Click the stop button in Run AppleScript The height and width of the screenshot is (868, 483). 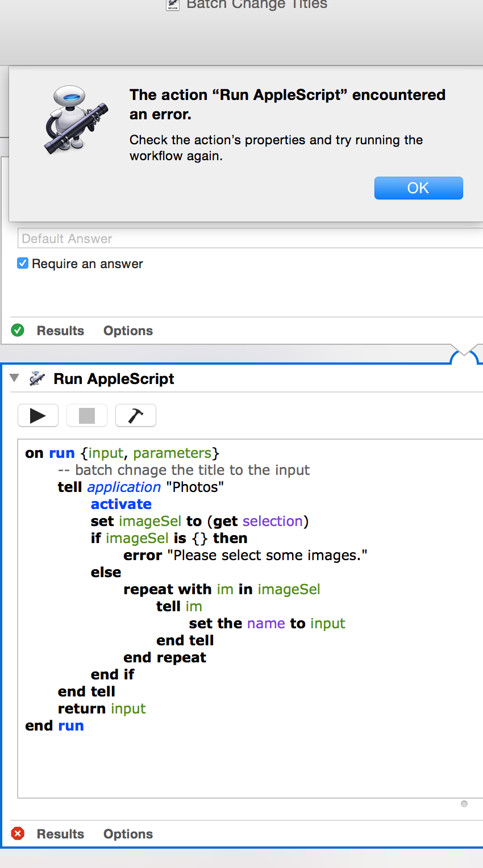point(86,415)
